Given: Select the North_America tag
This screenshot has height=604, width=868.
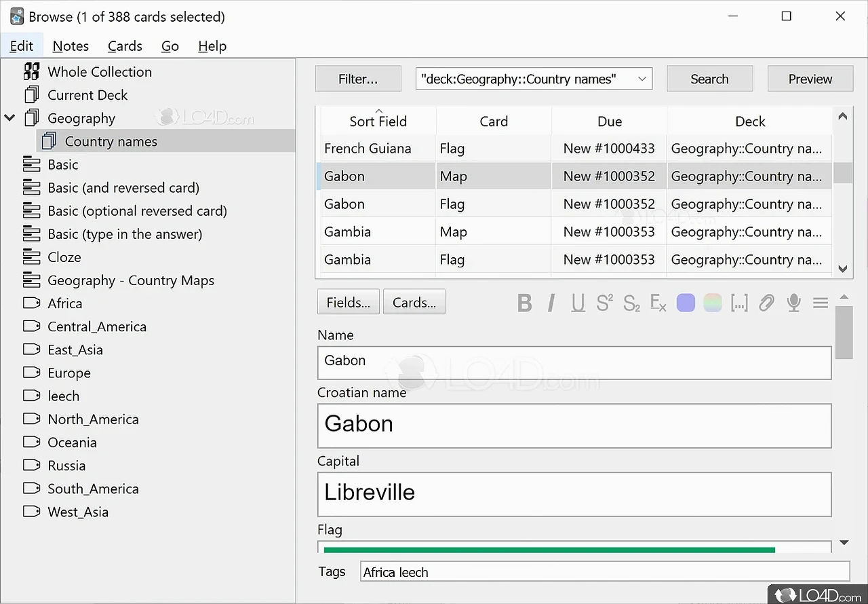Looking at the screenshot, I should coord(93,419).
